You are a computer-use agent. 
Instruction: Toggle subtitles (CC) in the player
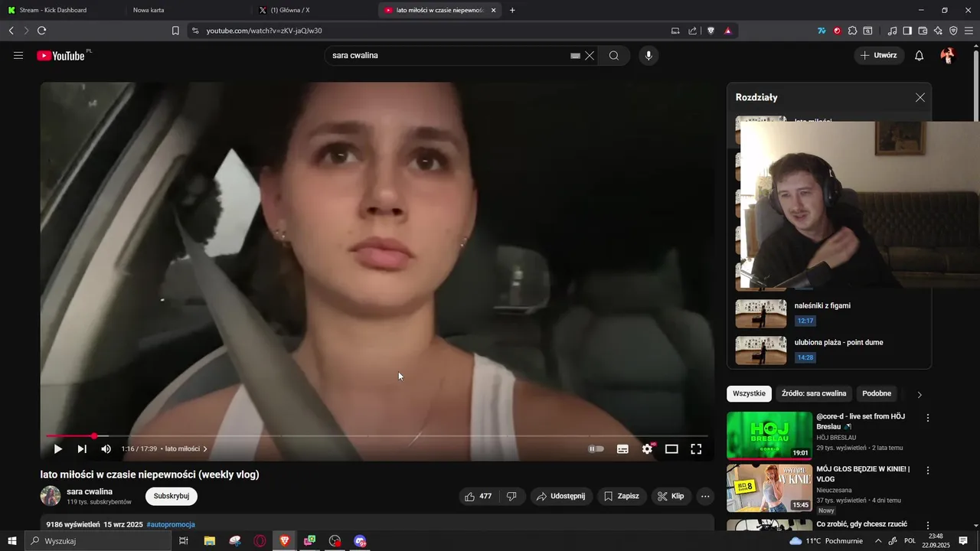coord(622,449)
